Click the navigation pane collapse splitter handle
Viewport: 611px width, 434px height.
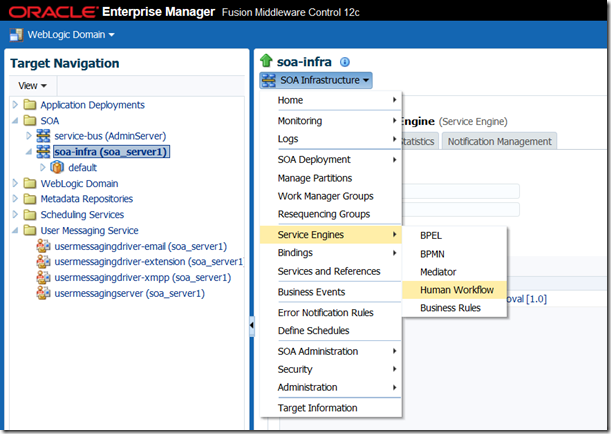tap(251, 326)
